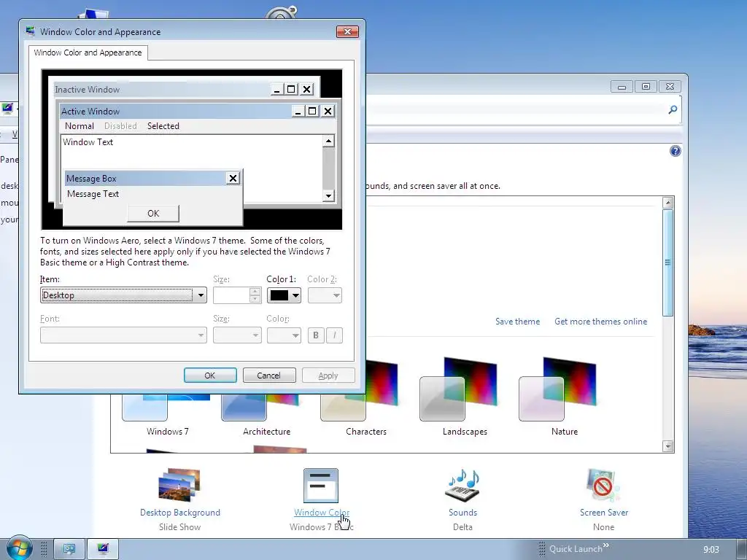Open the Window Color icon
This screenshot has height=560, width=747.
(x=321, y=485)
